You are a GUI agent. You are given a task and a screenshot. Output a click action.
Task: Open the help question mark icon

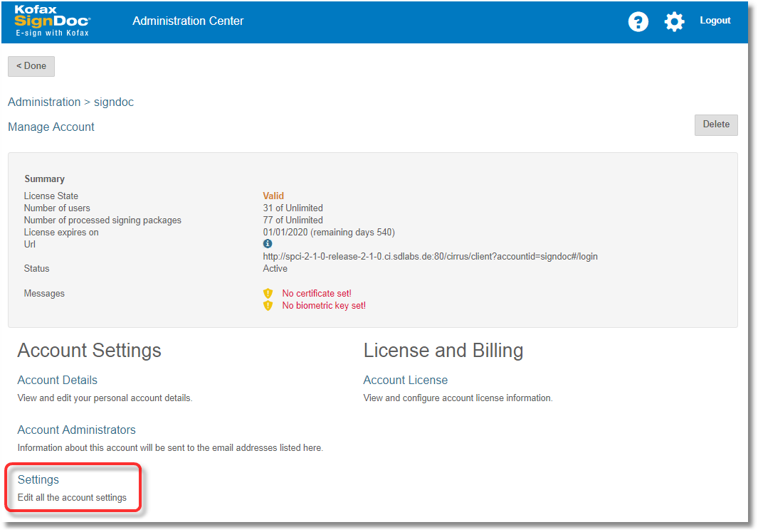click(638, 21)
